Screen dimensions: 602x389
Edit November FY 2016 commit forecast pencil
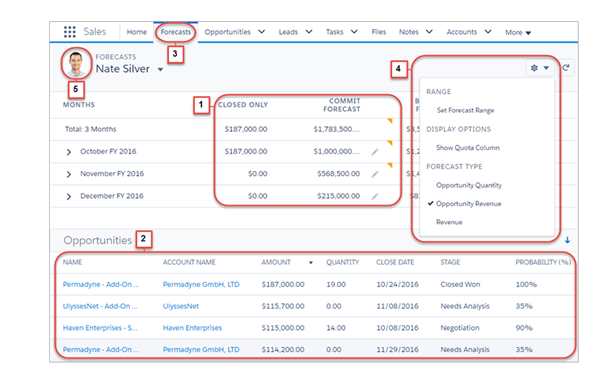point(375,174)
